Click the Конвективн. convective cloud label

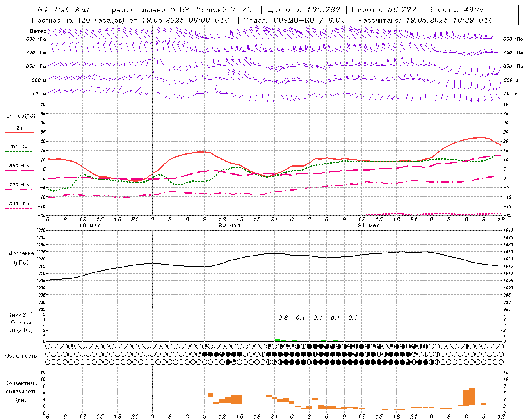21,383
